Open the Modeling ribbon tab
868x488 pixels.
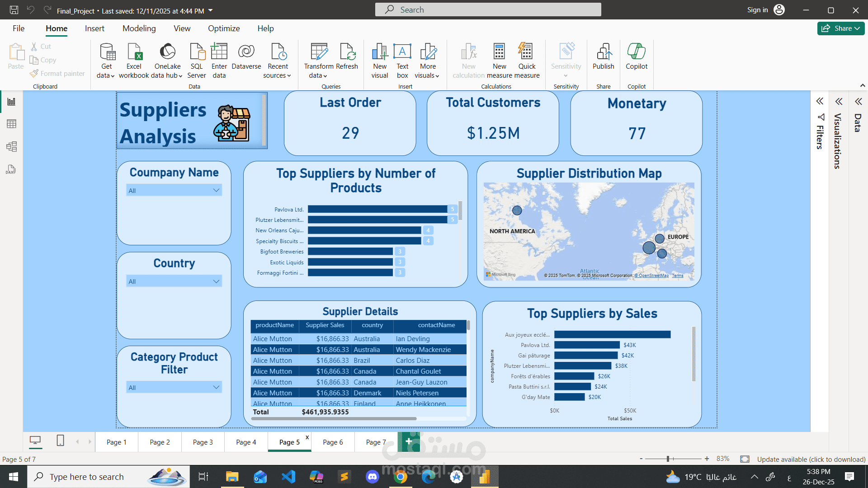[x=139, y=28]
